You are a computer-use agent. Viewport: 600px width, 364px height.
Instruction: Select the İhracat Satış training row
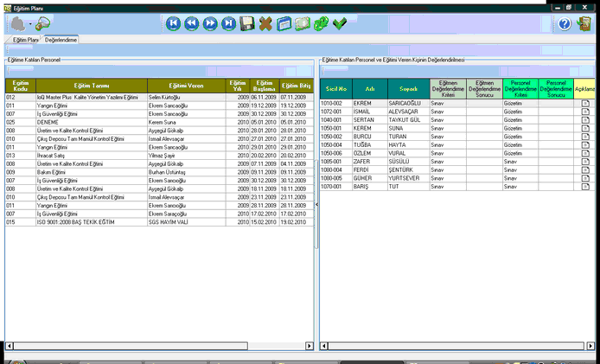(159, 156)
